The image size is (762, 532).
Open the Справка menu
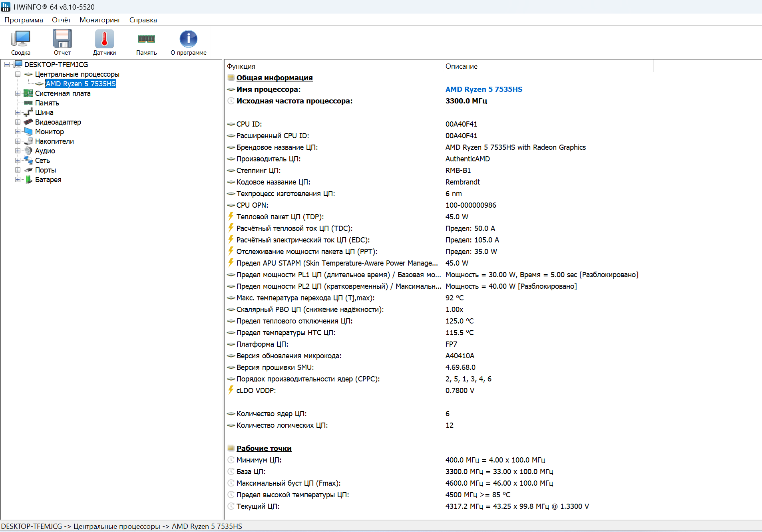click(x=143, y=20)
